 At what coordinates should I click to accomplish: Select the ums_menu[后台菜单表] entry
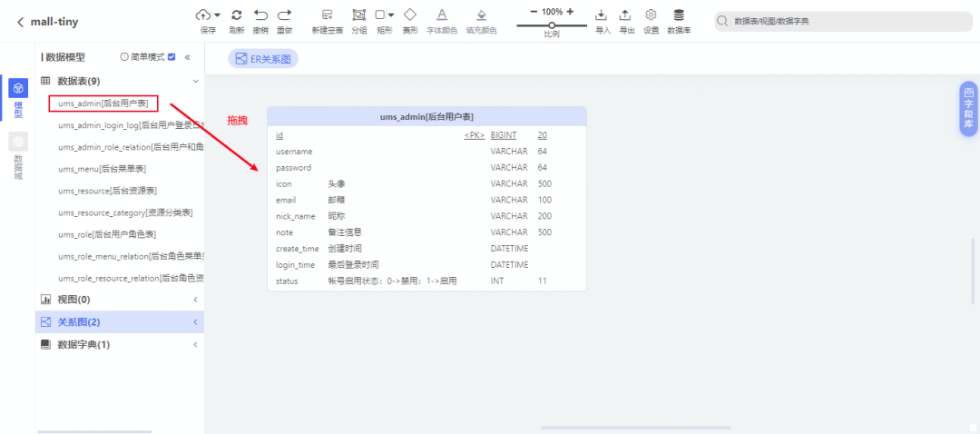point(103,170)
